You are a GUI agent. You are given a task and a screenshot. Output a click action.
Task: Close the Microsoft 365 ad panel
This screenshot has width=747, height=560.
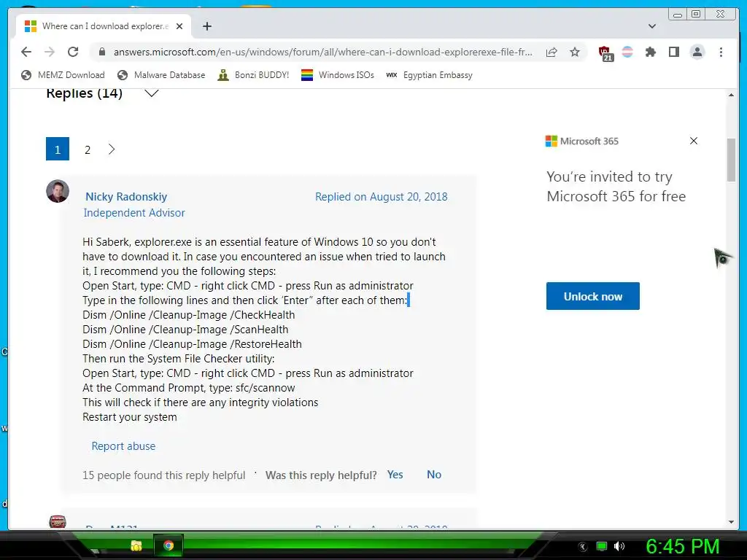coord(694,141)
